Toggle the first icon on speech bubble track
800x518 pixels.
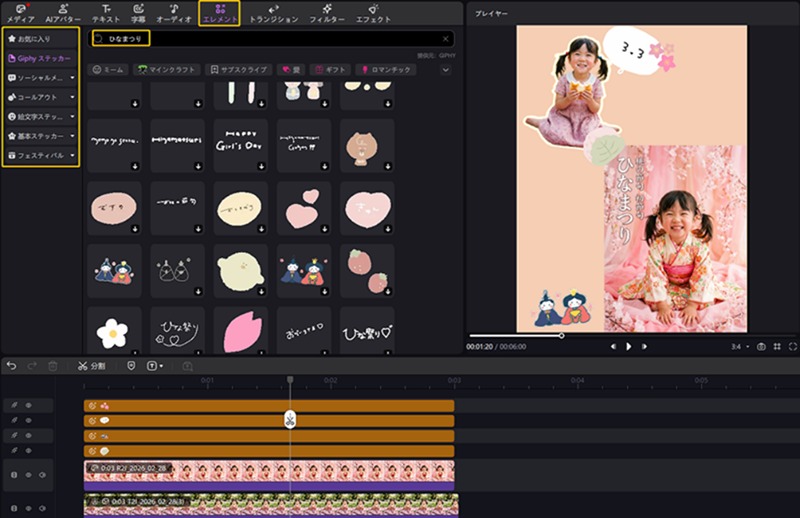pos(14,421)
